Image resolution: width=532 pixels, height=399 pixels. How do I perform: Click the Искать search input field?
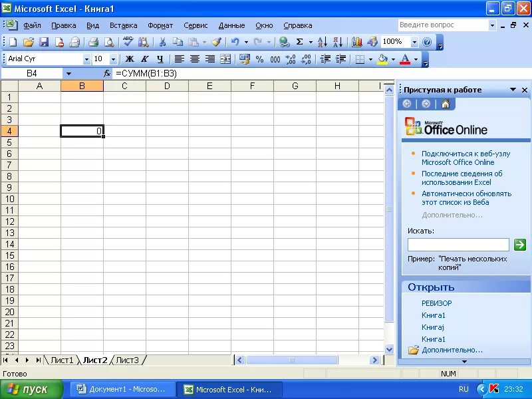pos(458,244)
